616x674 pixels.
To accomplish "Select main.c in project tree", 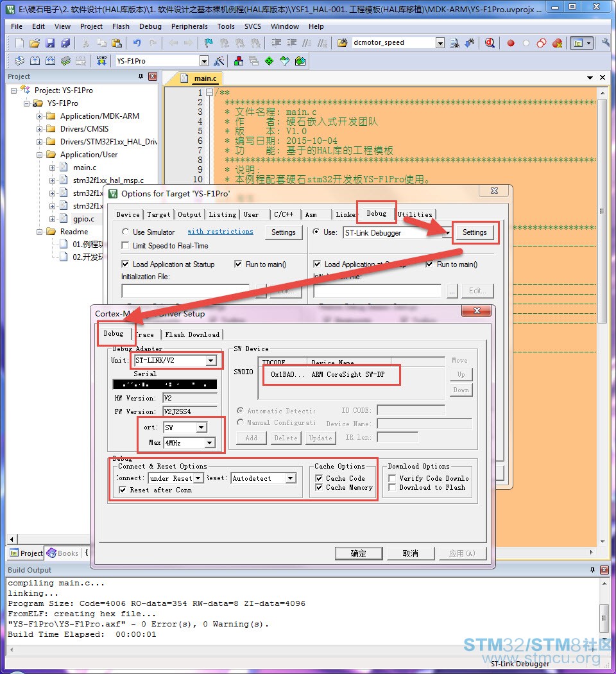I will click(x=85, y=167).
